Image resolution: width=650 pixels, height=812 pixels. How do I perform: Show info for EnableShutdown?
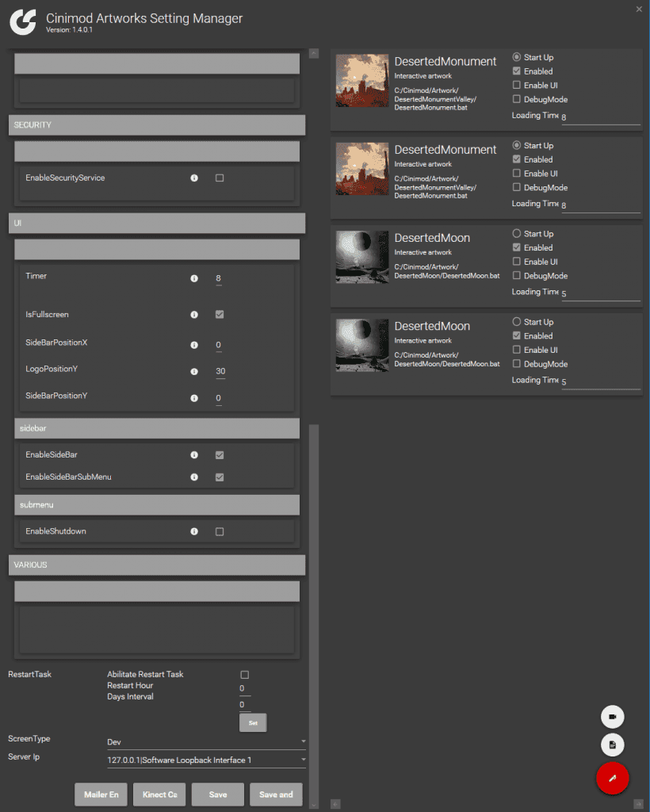point(194,531)
